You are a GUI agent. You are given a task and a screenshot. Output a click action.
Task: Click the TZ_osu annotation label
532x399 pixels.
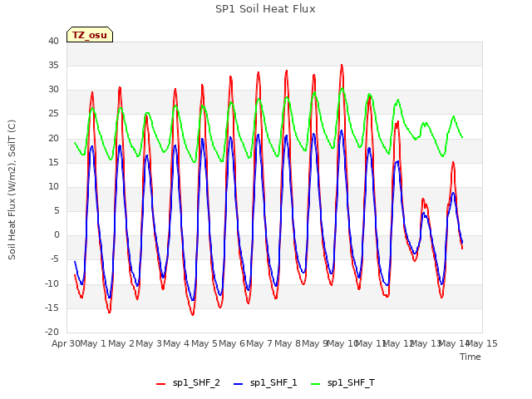[x=90, y=35]
